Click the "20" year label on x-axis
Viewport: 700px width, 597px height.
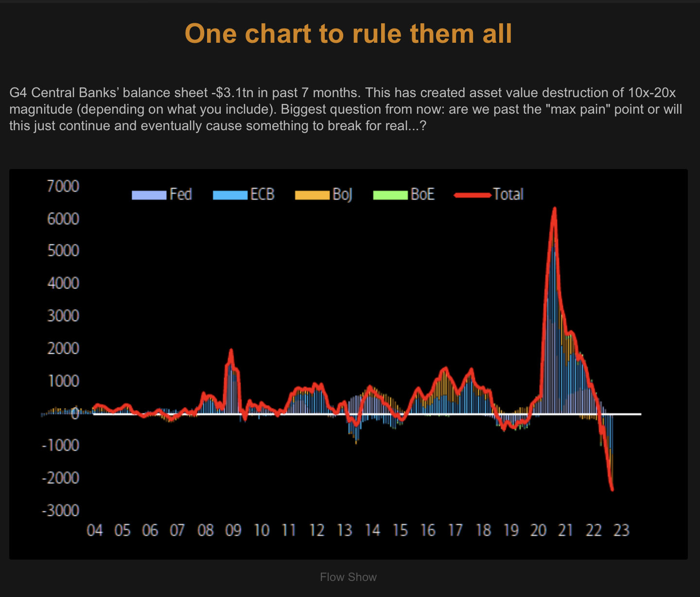coord(538,530)
